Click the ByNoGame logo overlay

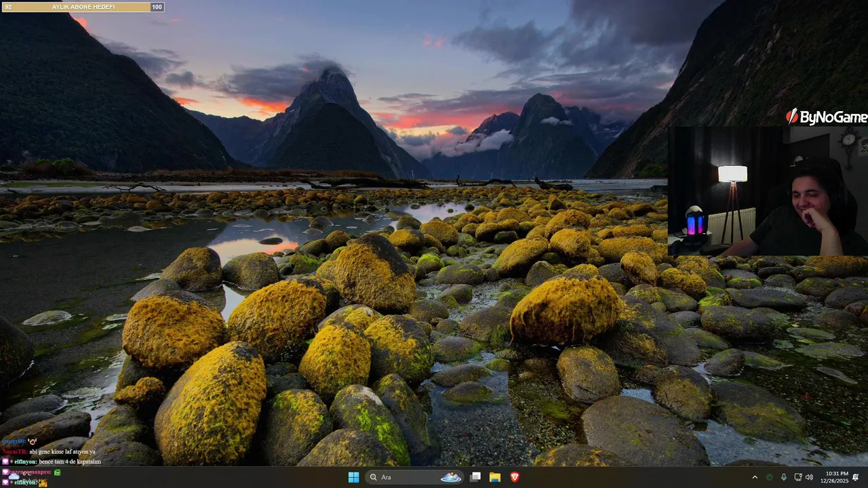[826, 117]
